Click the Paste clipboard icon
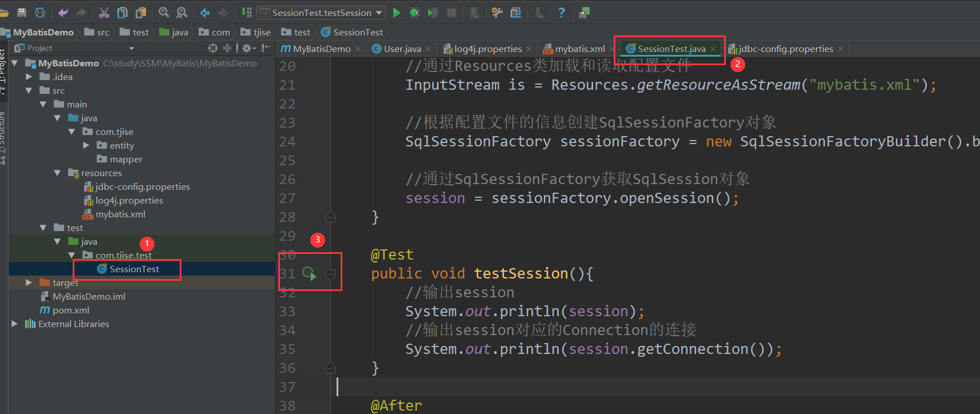The height and width of the screenshot is (414, 980). (x=141, y=12)
